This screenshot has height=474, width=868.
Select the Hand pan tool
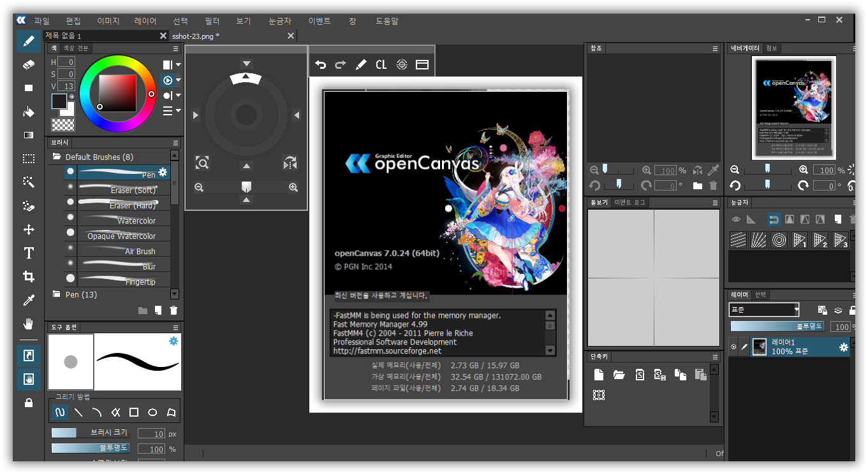pyautogui.click(x=29, y=324)
